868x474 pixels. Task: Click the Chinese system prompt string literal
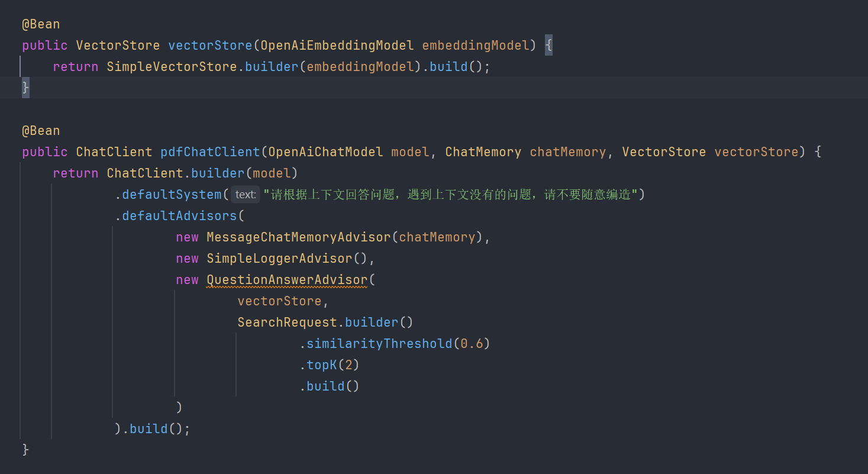[x=450, y=195]
